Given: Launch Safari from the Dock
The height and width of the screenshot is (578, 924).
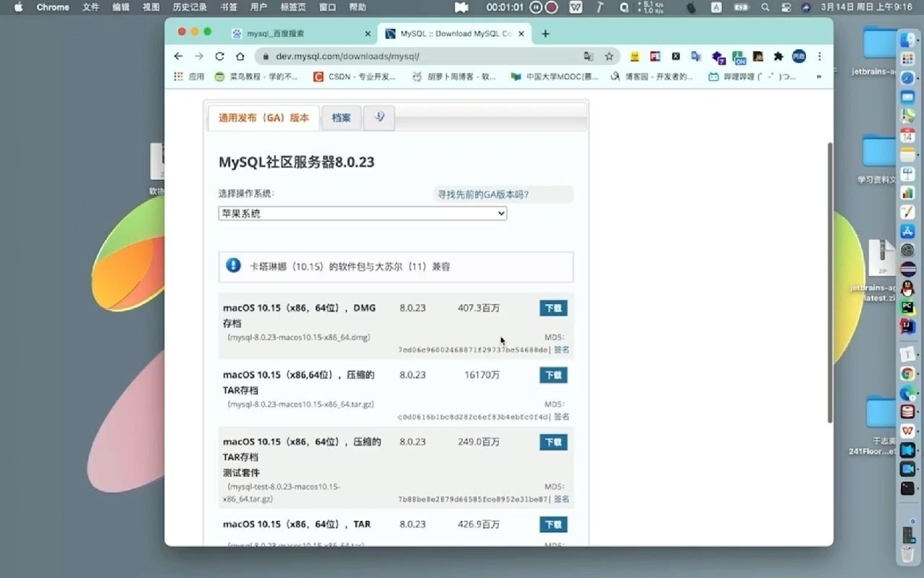Looking at the screenshot, I should click(907, 77).
